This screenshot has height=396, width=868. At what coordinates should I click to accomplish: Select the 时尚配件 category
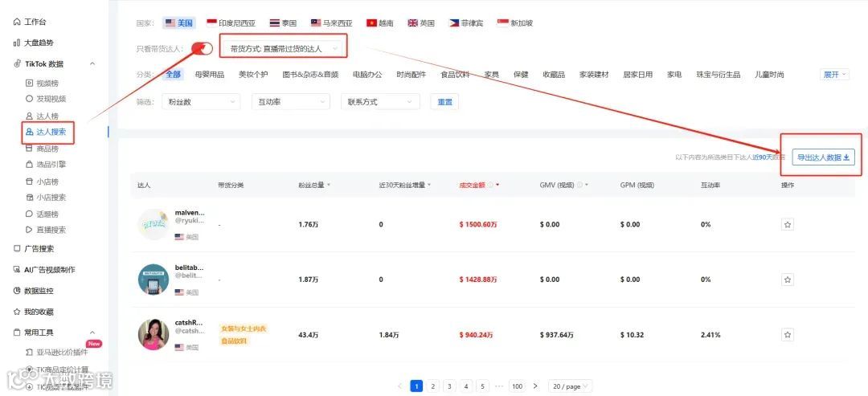point(411,74)
